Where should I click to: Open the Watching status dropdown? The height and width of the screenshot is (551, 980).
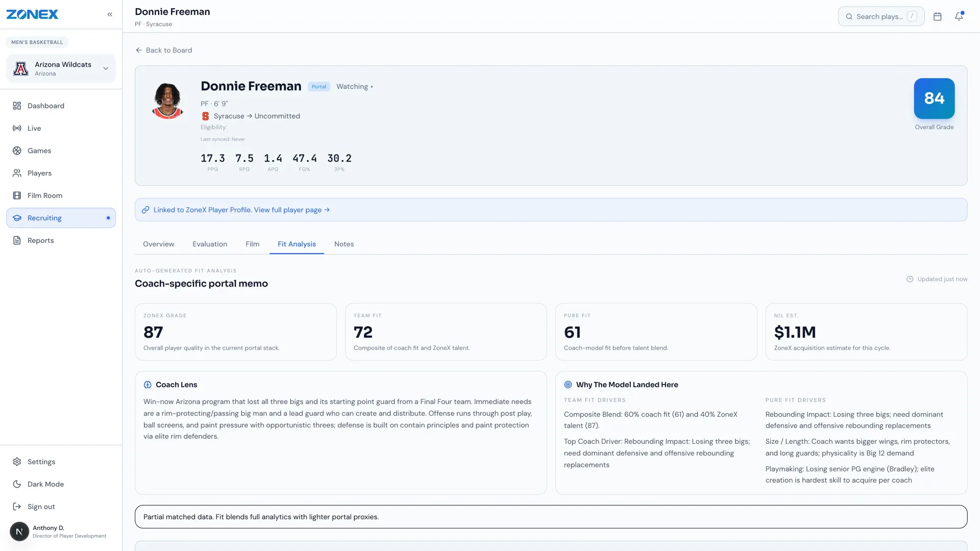[355, 87]
